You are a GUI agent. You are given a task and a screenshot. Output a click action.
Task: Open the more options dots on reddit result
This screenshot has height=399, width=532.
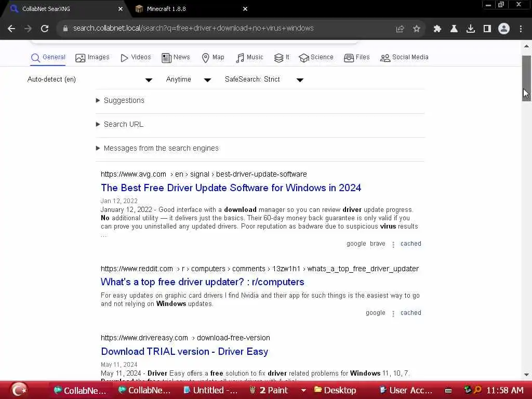coord(393,313)
